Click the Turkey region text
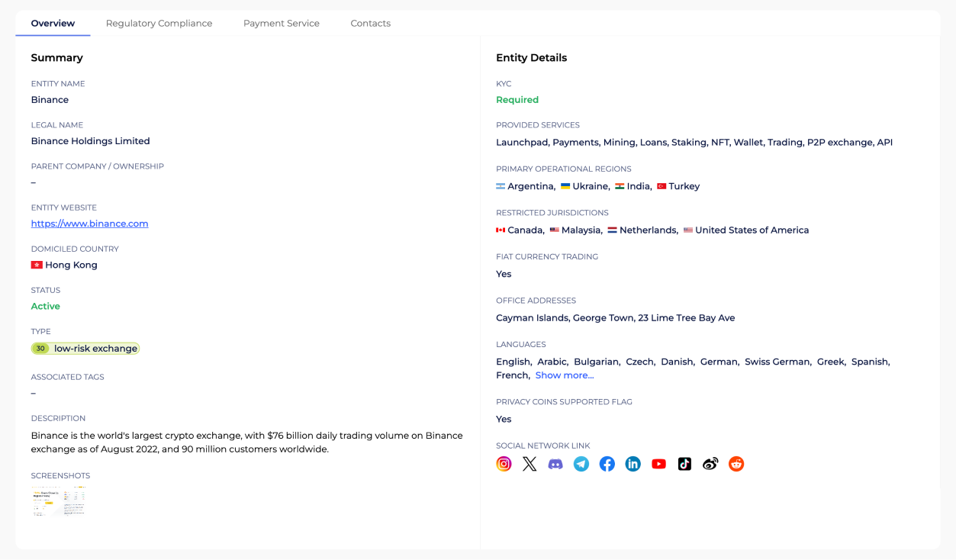The image size is (956, 560). tap(684, 186)
